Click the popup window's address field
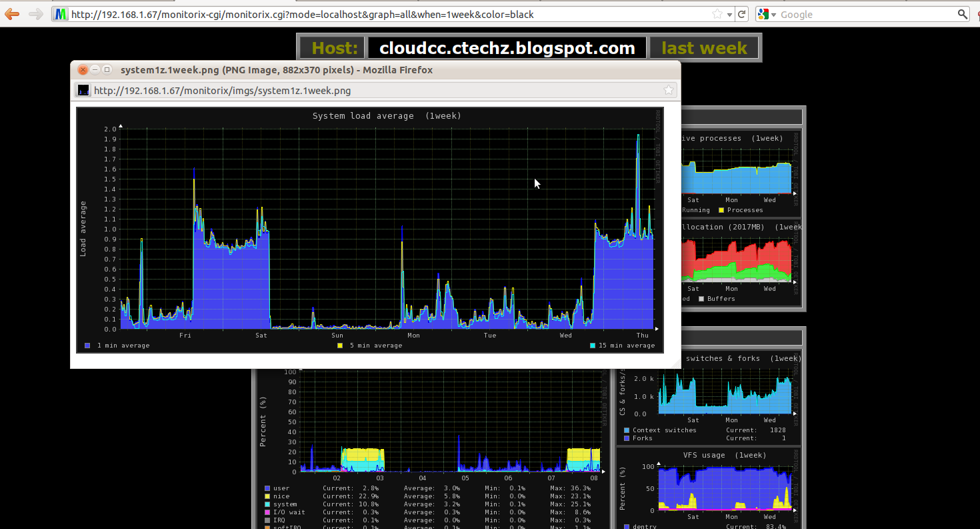Image resolution: width=980 pixels, height=529 pixels. coord(377,90)
